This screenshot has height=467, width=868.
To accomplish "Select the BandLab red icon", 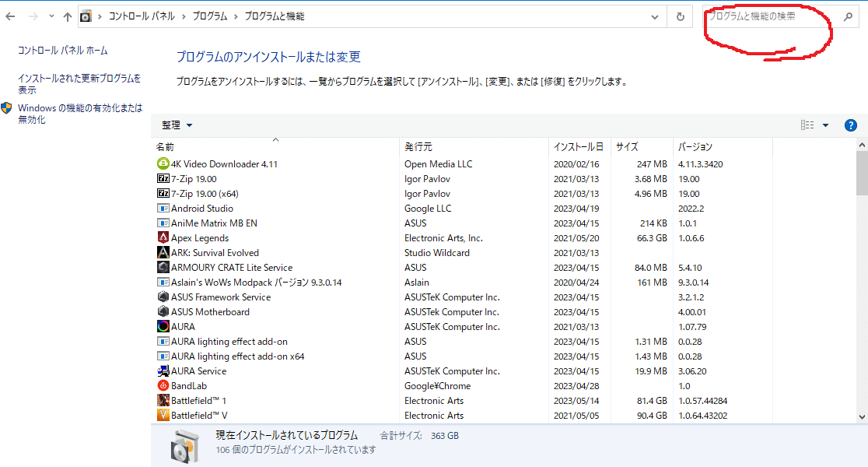I will pyautogui.click(x=163, y=385).
